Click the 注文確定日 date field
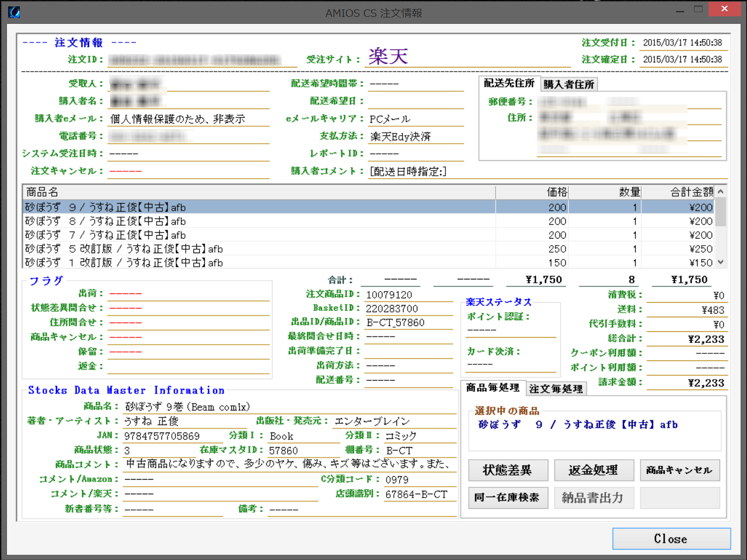This screenshot has height=560, width=747. (682, 59)
